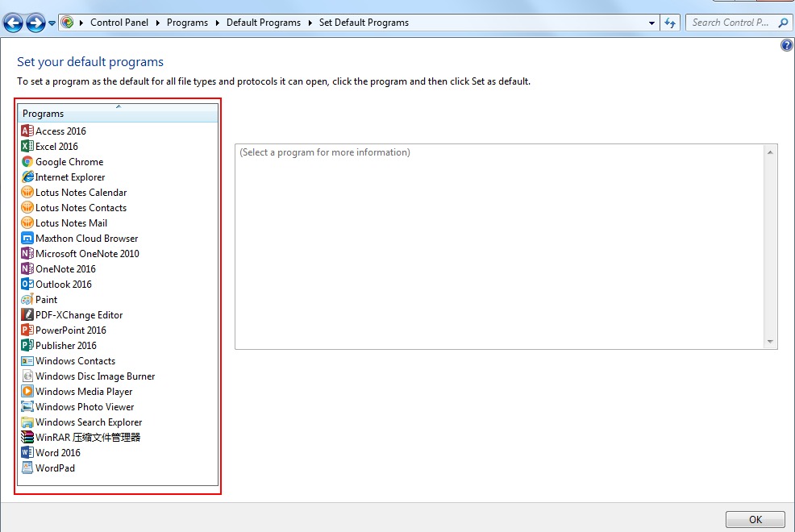The image size is (795, 532).
Task: Expand arrow after Programs breadcrumb
Action: pos(217,23)
